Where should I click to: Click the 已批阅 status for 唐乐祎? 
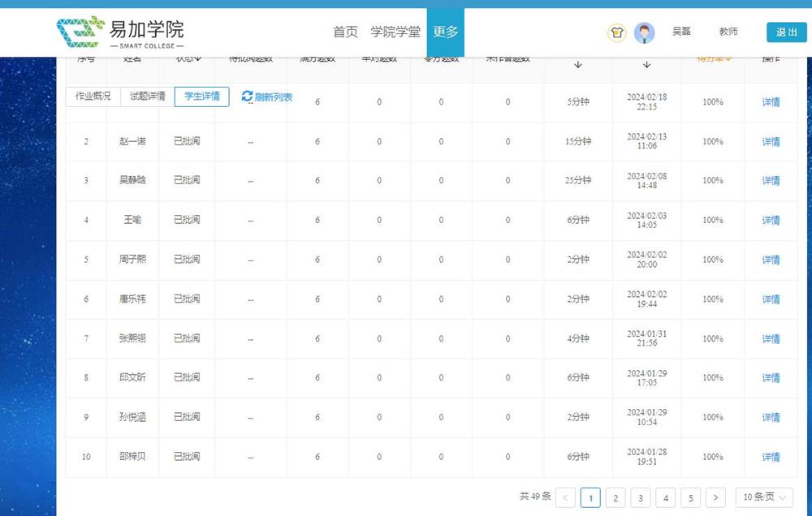pyautogui.click(x=187, y=299)
